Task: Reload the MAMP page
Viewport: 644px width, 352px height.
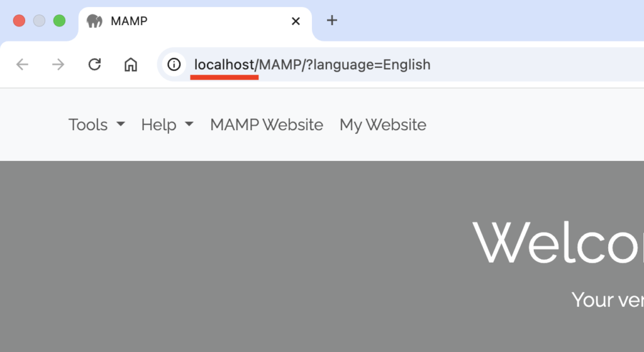Action: coord(94,64)
